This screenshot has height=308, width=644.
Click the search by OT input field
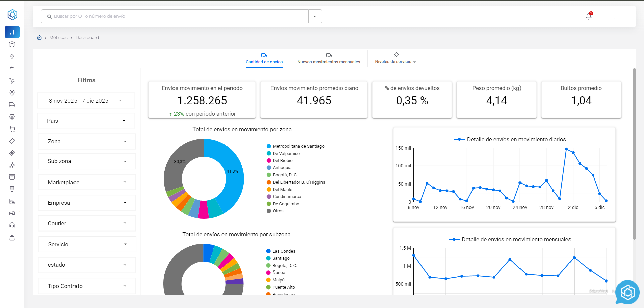pyautogui.click(x=175, y=16)
